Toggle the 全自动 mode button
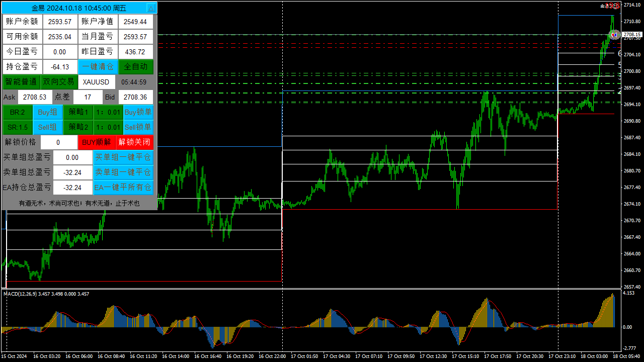The image size is (644, 362). coord(136,66)
